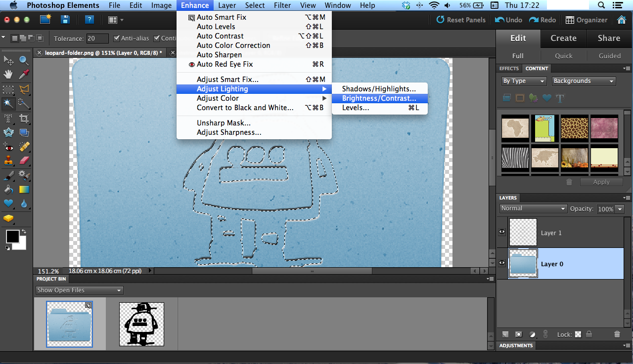This screenshot has width=633, height=364.
Task: Open the Opacity 100% dropdown arrow
Action: [620, 209]
